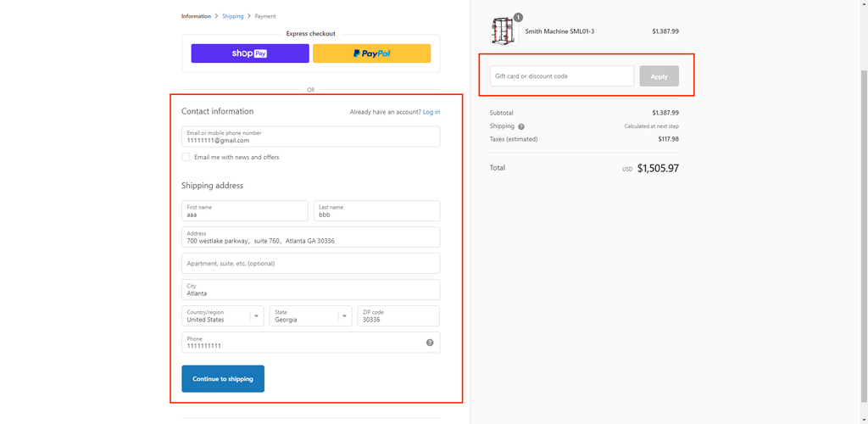Click the Email or mobile phone number field
This screenshot has height=424, width=868.
(x=310, y=137)
